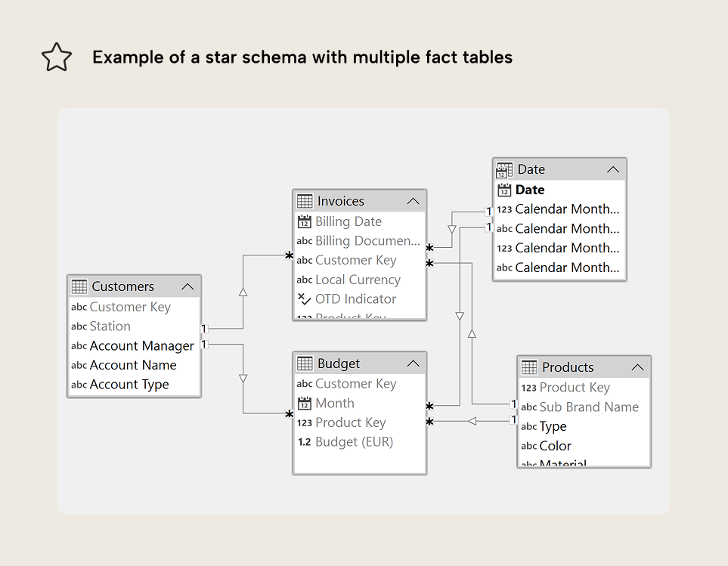Collapse the Customers table
The width and height of the screenshot is (728, 566).
tap(188, 286)
